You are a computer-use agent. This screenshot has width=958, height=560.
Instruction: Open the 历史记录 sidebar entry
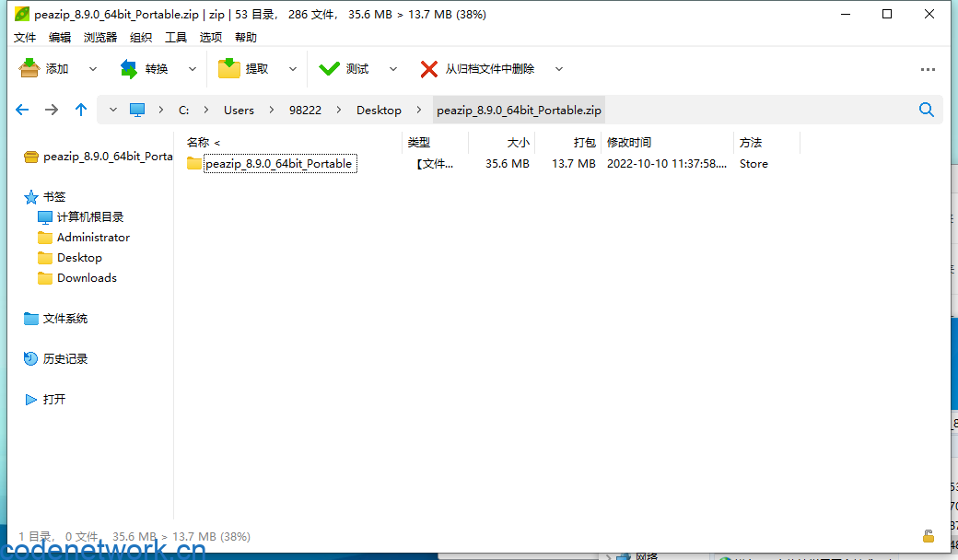65,358
